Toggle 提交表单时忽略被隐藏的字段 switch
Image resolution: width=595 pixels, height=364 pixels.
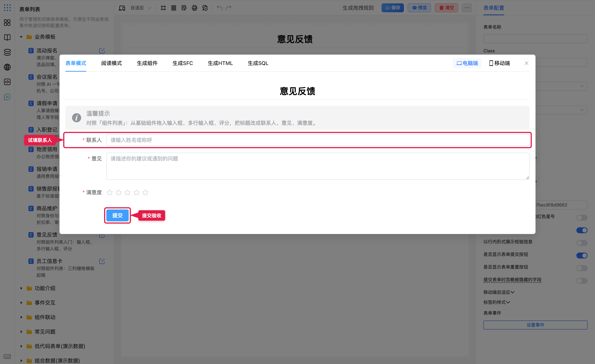coord(582,281)
